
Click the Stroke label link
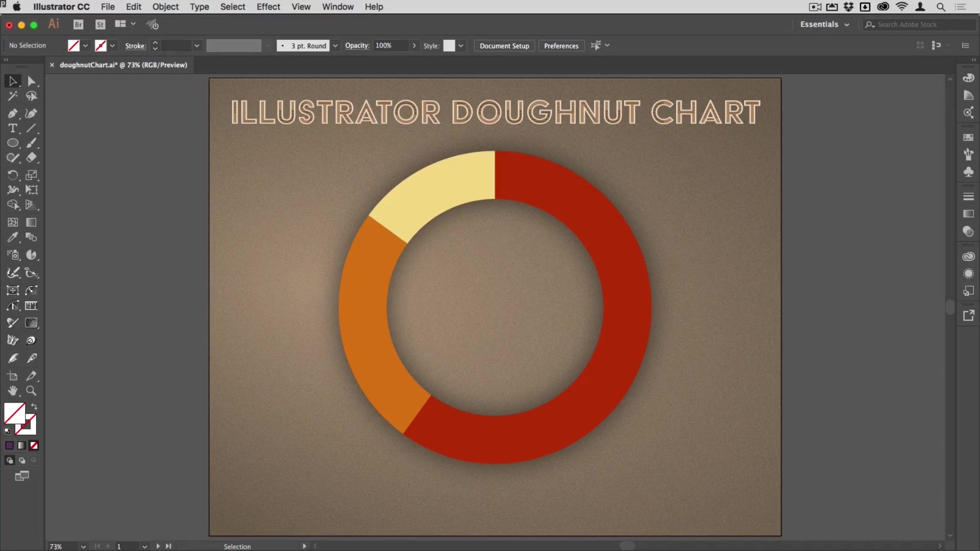pos(135,46)
